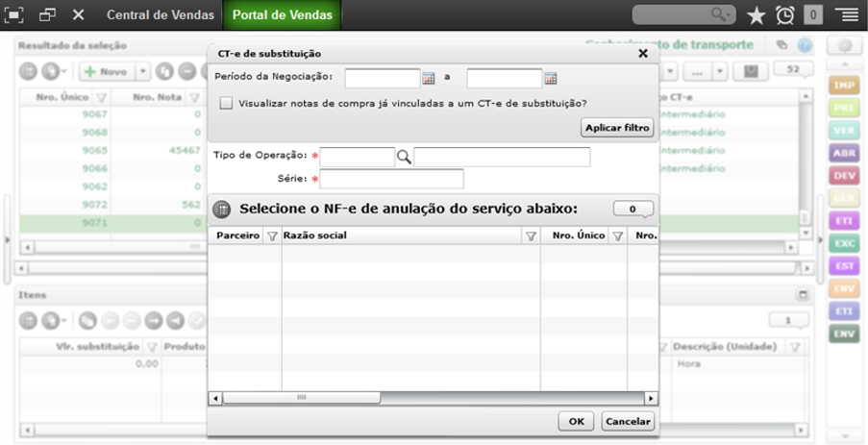Filter Nro. Único column in results grid
The width and height of the screenshot is (868, 445).
point(101,97)
